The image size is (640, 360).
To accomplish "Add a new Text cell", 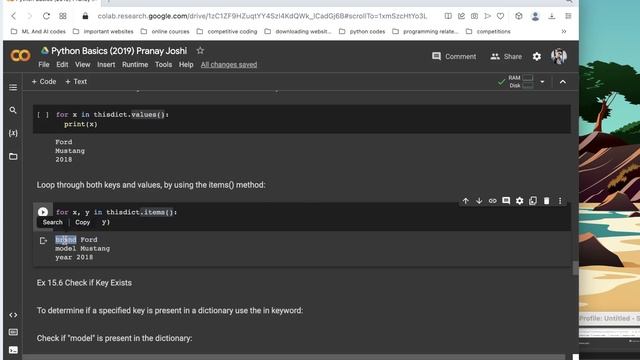I will [76, 82].
